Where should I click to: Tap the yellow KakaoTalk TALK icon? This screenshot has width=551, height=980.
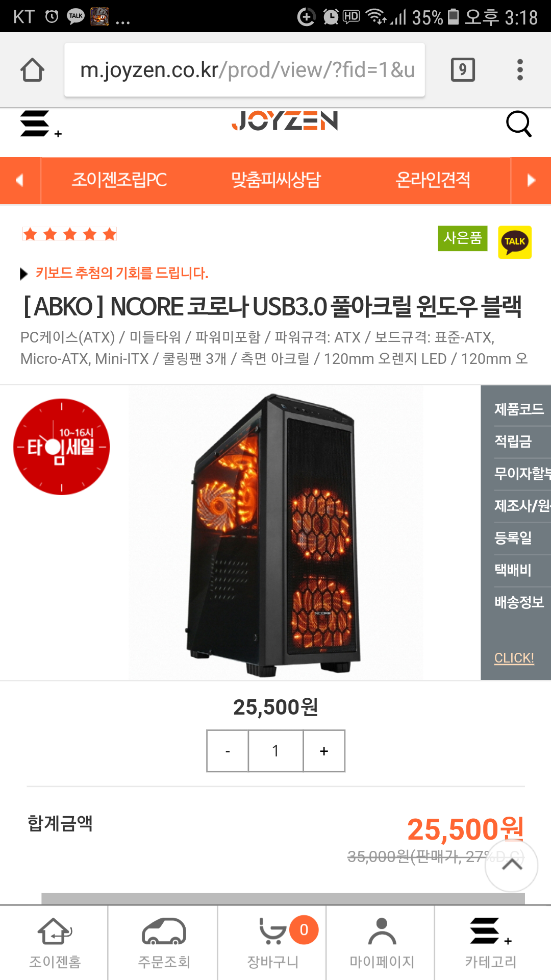tap(514, 242)
